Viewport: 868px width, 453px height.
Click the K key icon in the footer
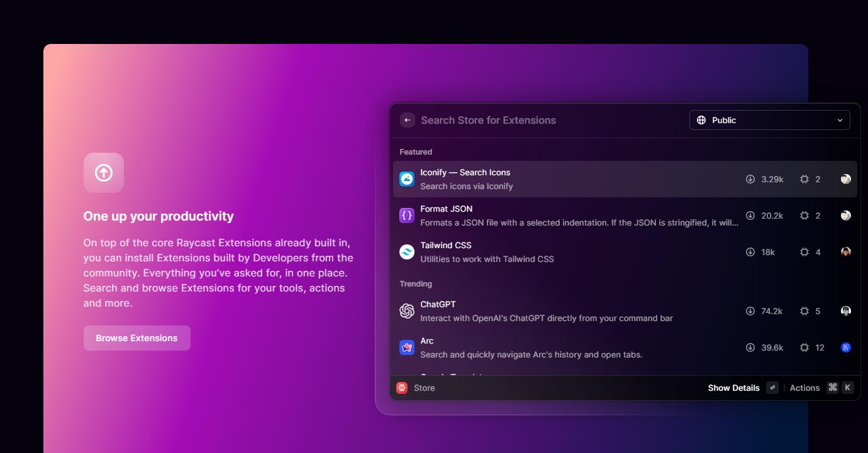[x=848, y=388]
